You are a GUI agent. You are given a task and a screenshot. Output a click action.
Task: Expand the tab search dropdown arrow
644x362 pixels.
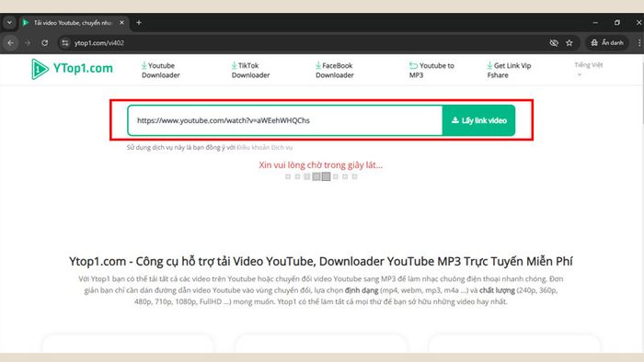click(x=9, y=23)
